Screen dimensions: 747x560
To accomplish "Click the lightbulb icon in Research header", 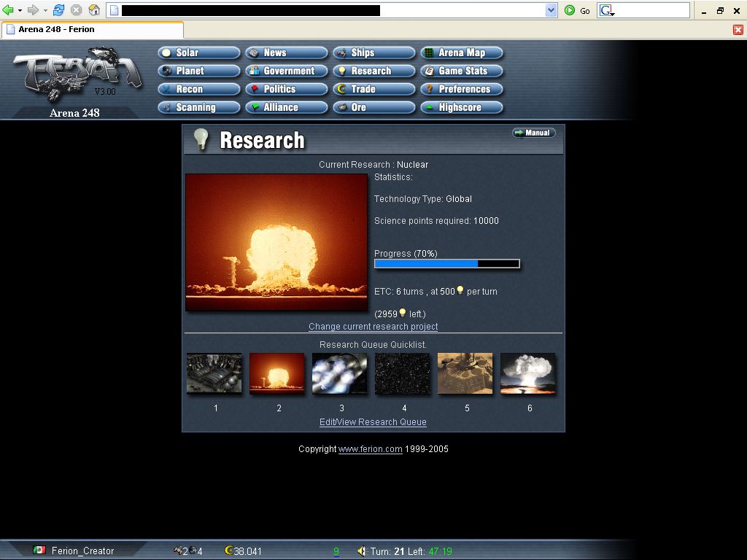I will click(201, 139).
